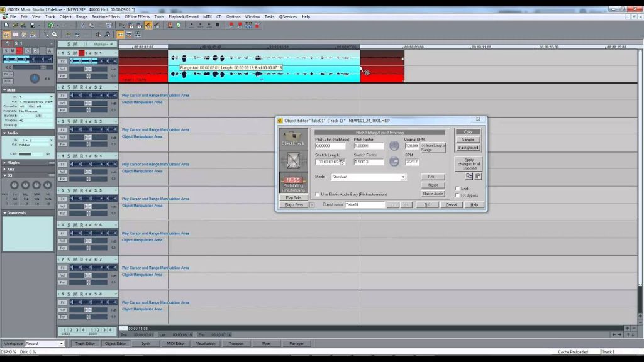
Task: Click the Stretch Factor knob
Action: point(394,162)
